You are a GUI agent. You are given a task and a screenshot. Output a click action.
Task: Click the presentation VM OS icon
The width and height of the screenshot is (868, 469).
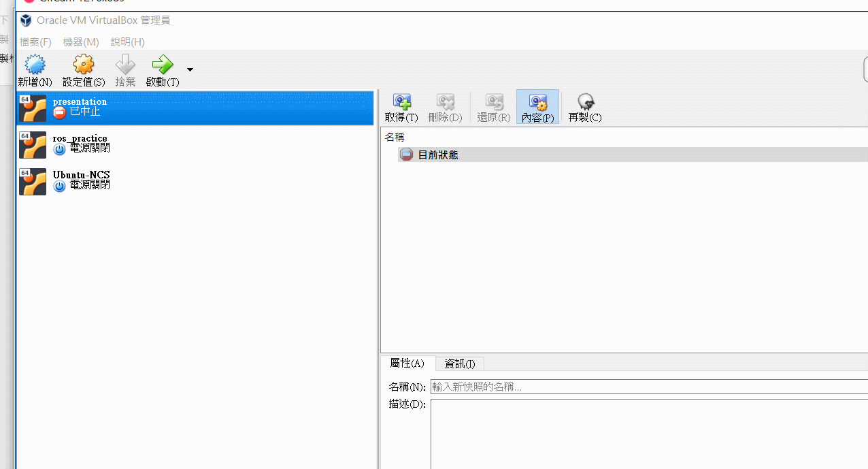33,108
